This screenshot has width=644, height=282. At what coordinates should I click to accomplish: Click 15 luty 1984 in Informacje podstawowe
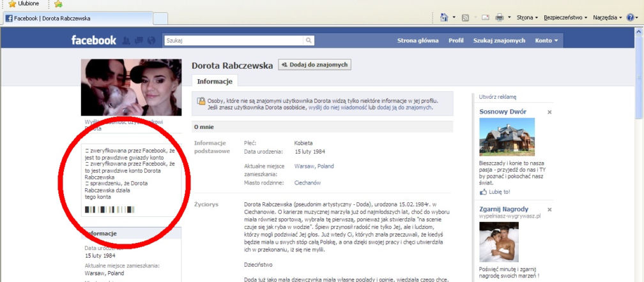coord(310,152)
